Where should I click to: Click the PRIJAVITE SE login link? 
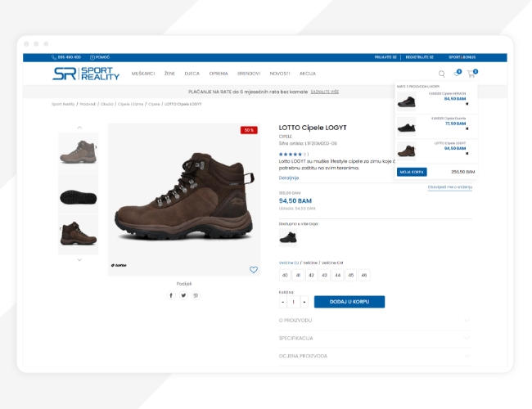[x=385, y=57]
